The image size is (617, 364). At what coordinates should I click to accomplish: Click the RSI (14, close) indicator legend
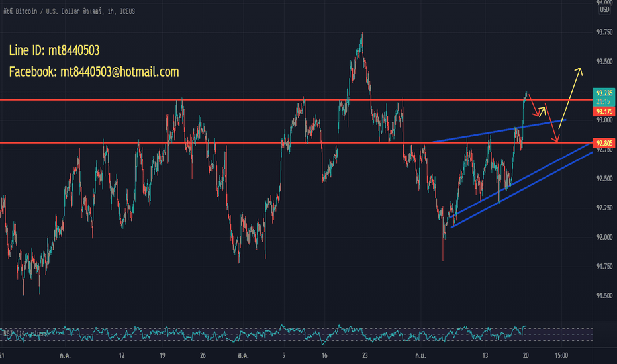(26, 334)
